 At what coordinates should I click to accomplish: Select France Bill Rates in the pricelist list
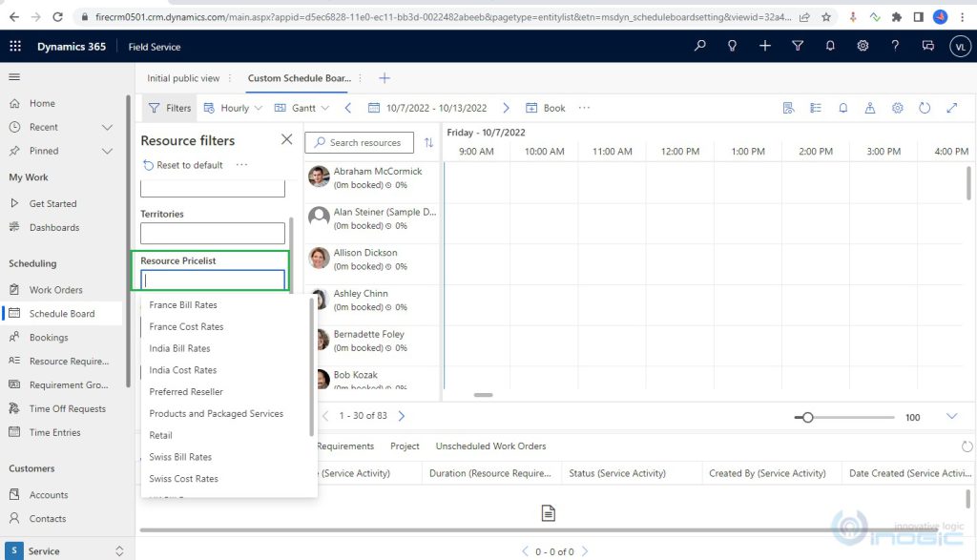[183, 304]
